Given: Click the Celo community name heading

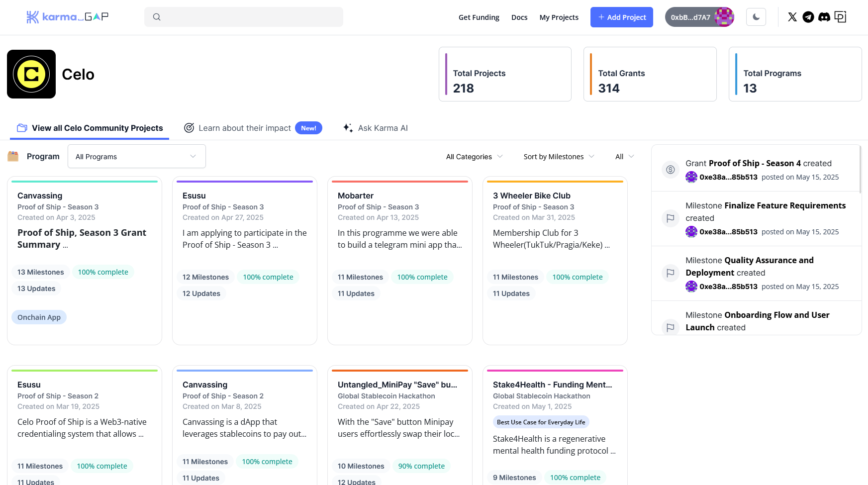Looking at the screenshot, I should pyautogui.click(x=78, y=74).
